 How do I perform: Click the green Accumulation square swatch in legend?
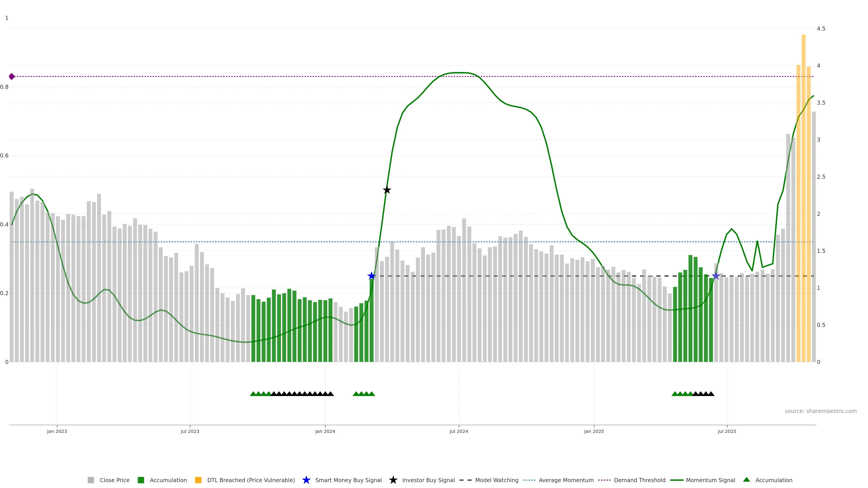(x=141, y=480)
